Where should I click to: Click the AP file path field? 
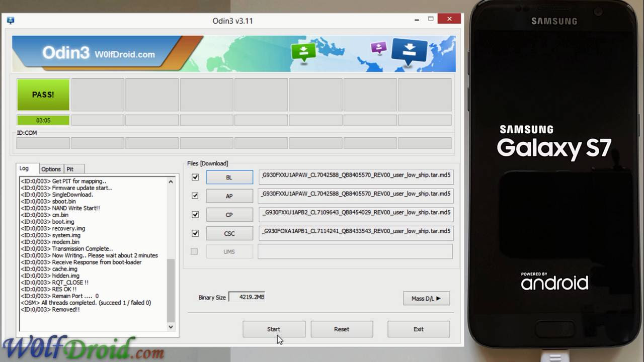point(355,196)
